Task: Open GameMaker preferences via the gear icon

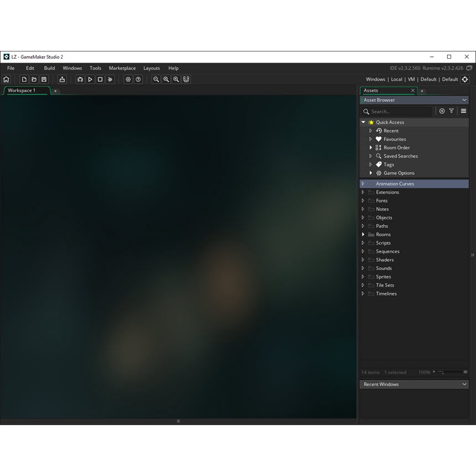Action: [128, 79]
